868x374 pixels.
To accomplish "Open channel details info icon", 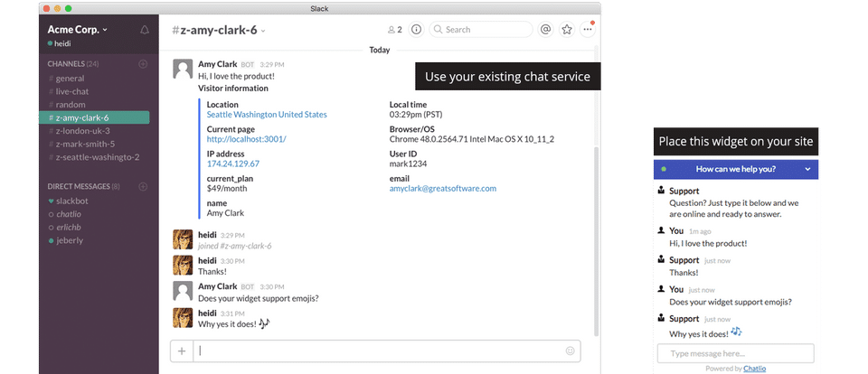I will pos(416,29).
